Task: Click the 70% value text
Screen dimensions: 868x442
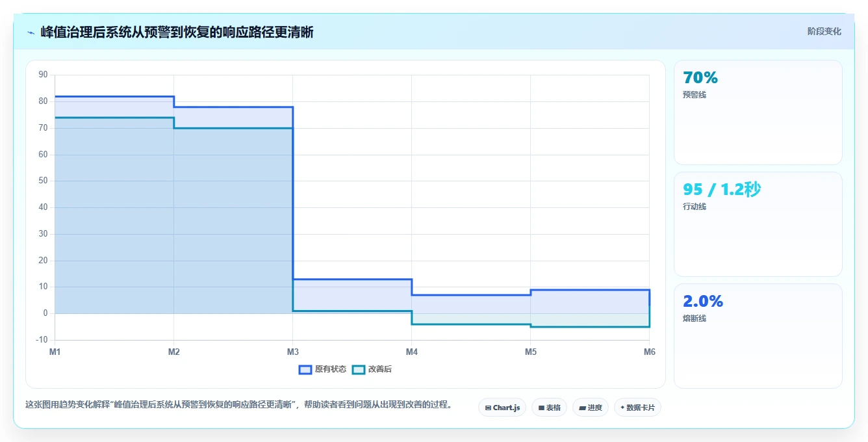Action: click(700, 78)
